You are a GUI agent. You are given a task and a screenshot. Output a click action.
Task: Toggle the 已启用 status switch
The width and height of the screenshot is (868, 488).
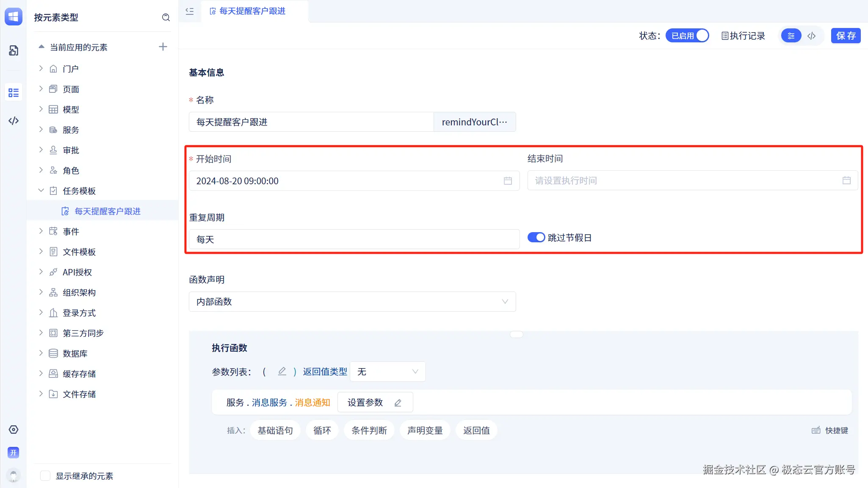pyautogui.click(x=687, y=36)
